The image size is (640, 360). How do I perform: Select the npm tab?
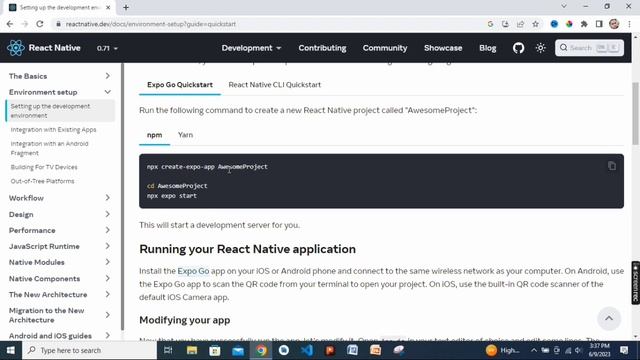(x=154, y=135)
